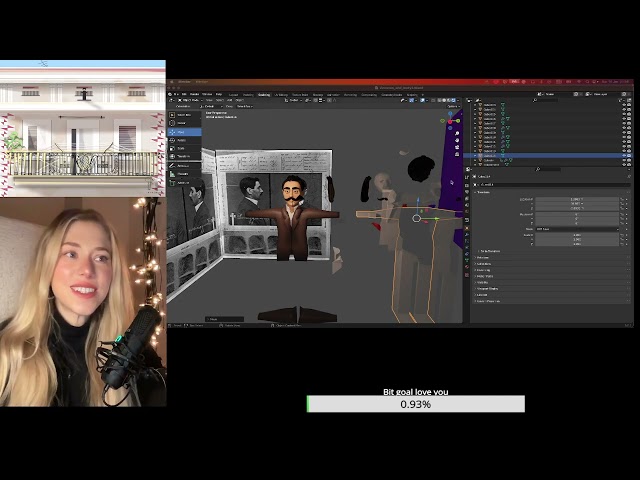The width and height of the screenshot is (640, 480).
Task: Select the Transform tool
Action: click(184, 156)
